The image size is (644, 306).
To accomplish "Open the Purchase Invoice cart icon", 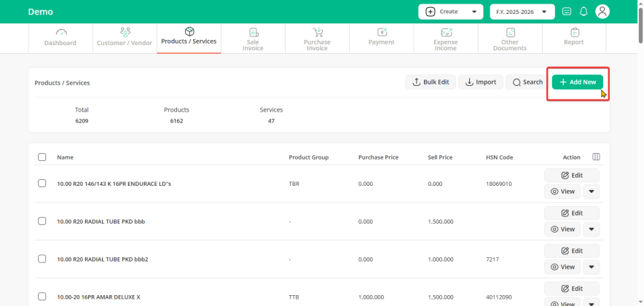I will [x=317, y=33].
